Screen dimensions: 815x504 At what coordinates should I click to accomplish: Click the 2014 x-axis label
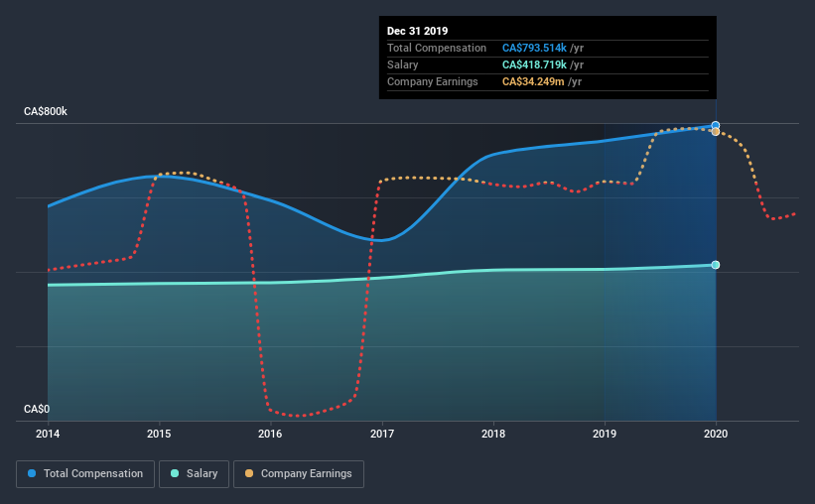click(48, 434)
